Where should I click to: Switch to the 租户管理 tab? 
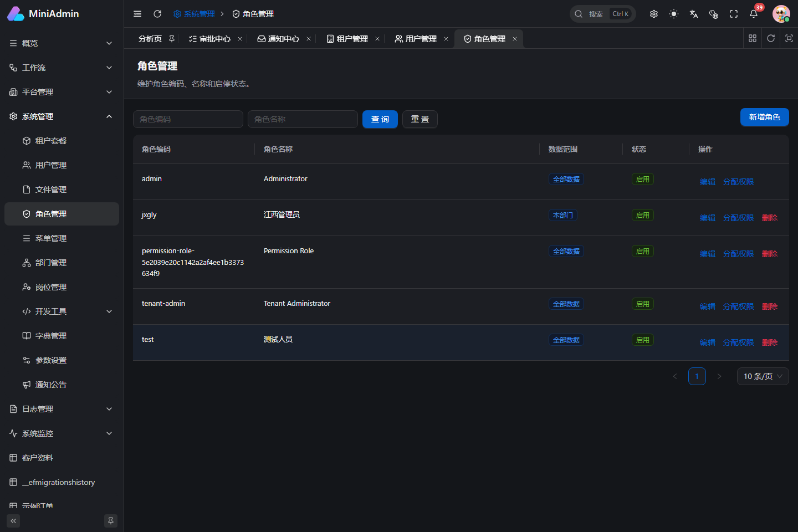pyautogui.click(x=352, y=39)
